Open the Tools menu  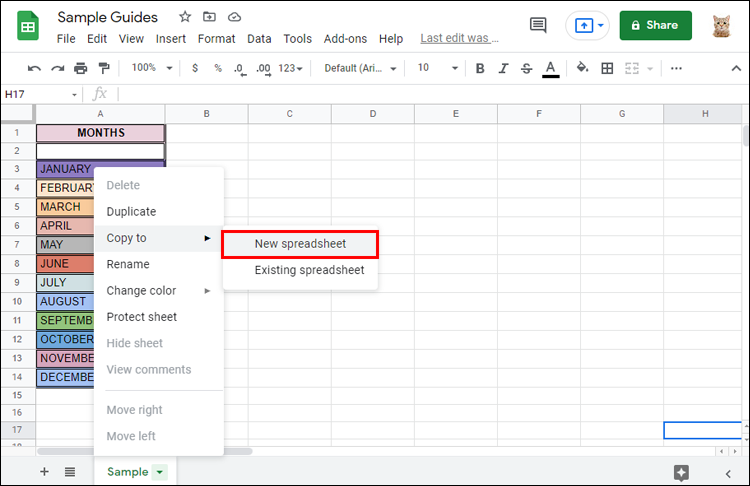[x=298, y=39]
